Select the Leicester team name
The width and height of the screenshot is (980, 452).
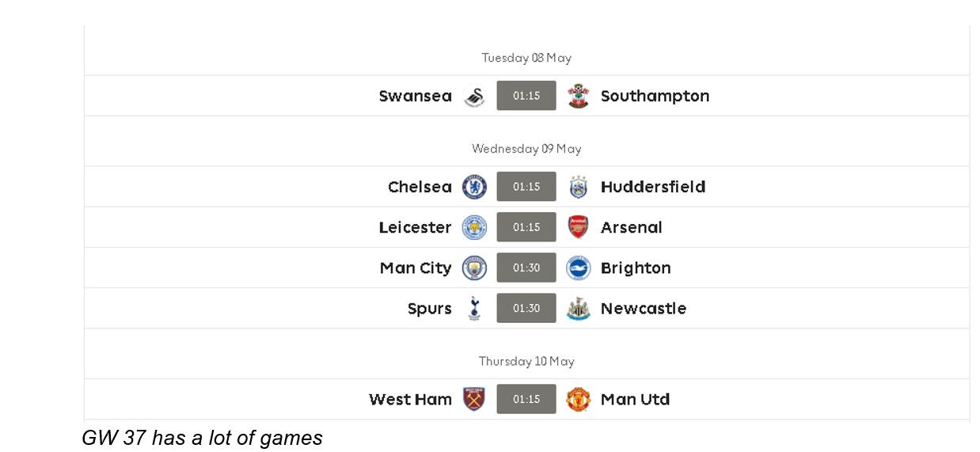(x=415, y=227)
